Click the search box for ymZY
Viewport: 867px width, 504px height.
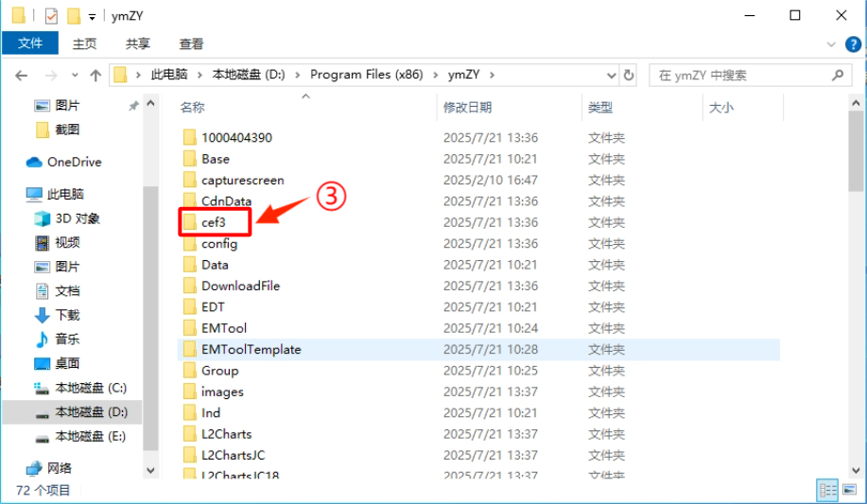coord(742,76)
